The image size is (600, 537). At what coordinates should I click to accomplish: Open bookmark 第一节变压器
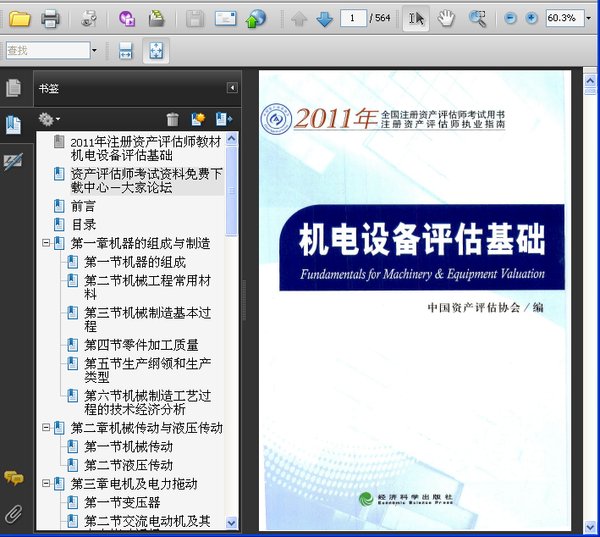pyautogui.click(x=122, y=502)
